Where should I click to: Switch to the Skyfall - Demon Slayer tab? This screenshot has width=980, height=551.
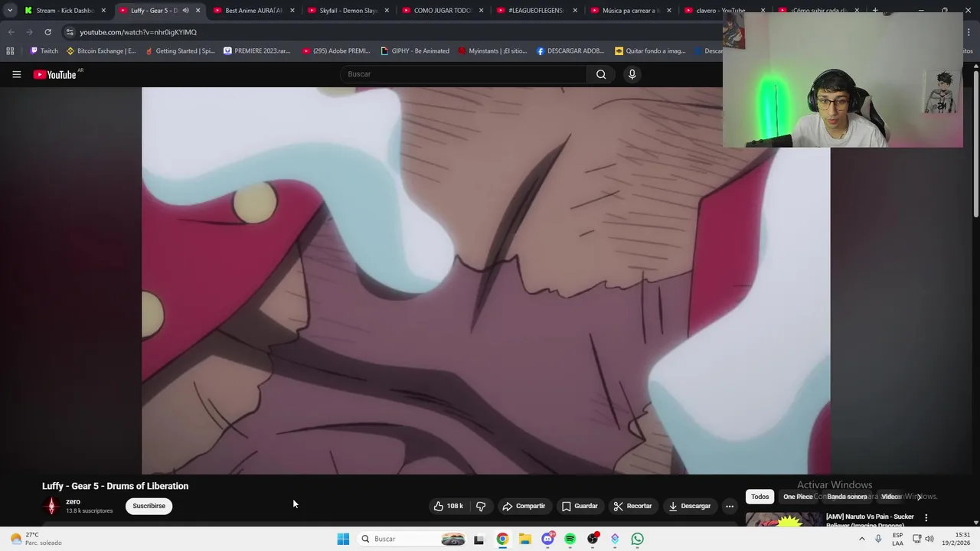point(348,11)
